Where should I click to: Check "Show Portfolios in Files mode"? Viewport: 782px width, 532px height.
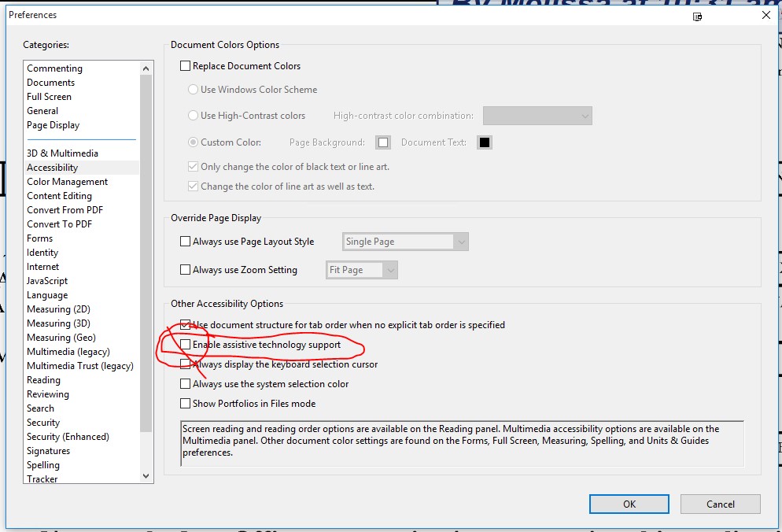click(x=184, y=403)
